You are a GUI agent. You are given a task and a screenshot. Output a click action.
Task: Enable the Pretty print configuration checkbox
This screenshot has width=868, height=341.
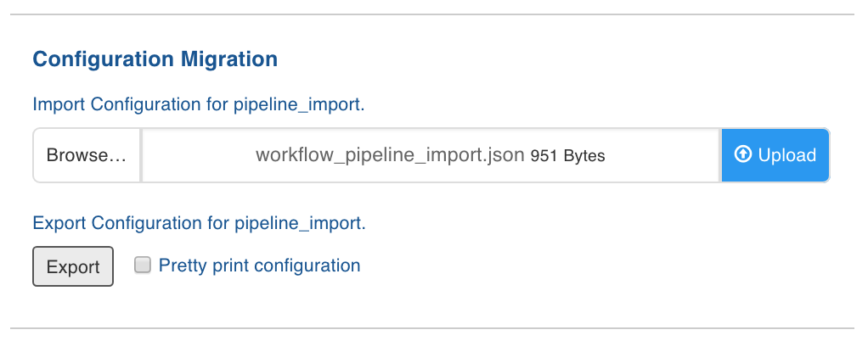tap(143, 265)
